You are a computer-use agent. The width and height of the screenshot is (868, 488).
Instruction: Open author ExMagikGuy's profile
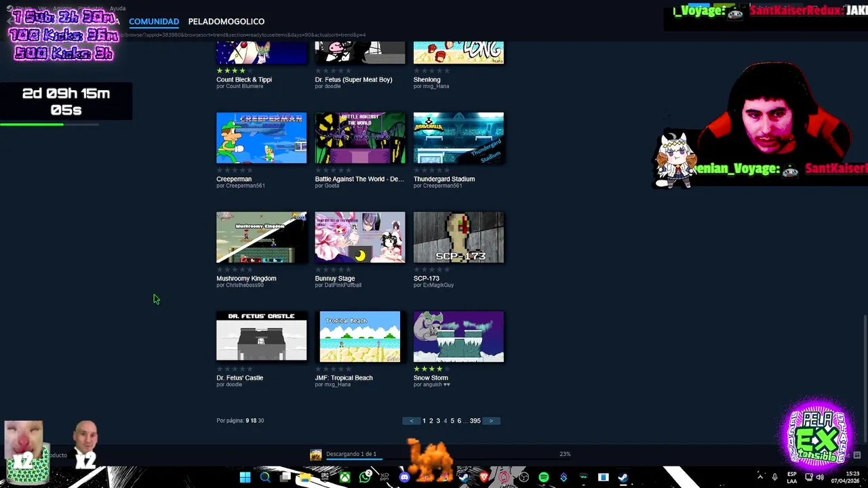pyautogui.click(x=438, y=285)
